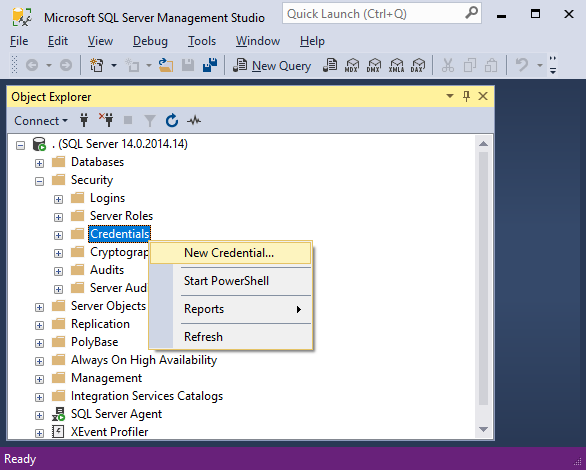Click the Filter funnel icon

(150, 121)
